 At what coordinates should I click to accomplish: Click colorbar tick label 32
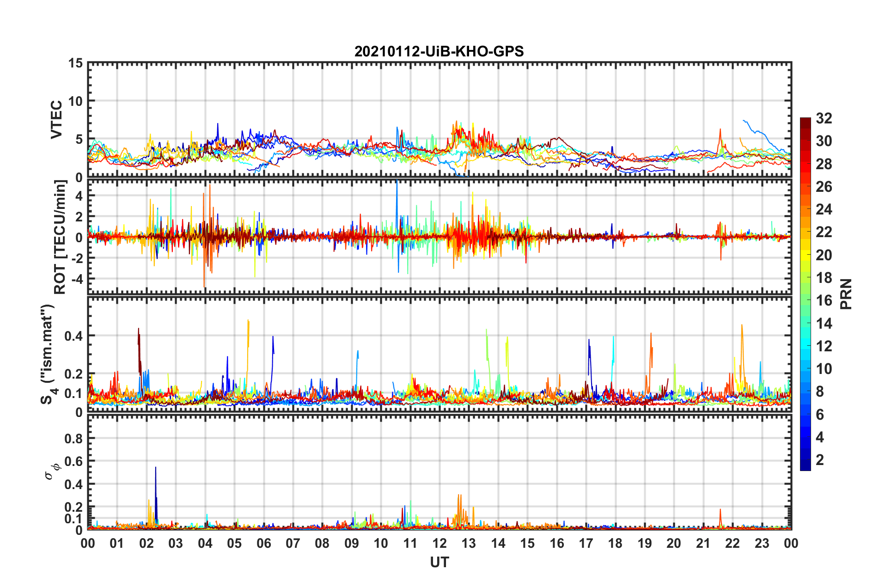pyautogui.click(x=824, y=118)
